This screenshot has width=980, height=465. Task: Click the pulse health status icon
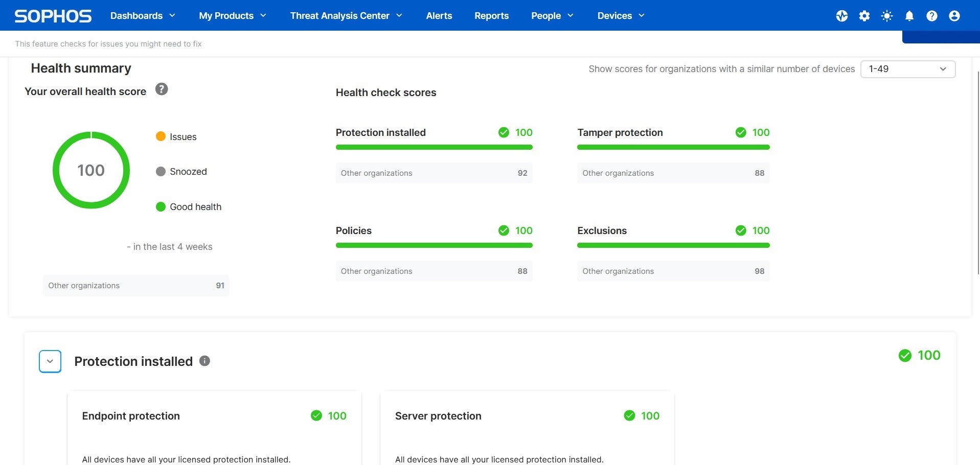841,16
